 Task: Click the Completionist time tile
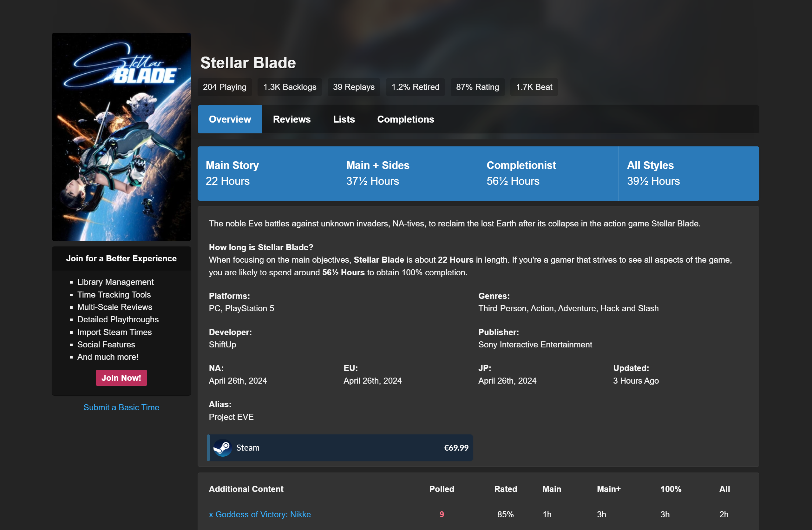pyautogui.click(x=548, y=173)
